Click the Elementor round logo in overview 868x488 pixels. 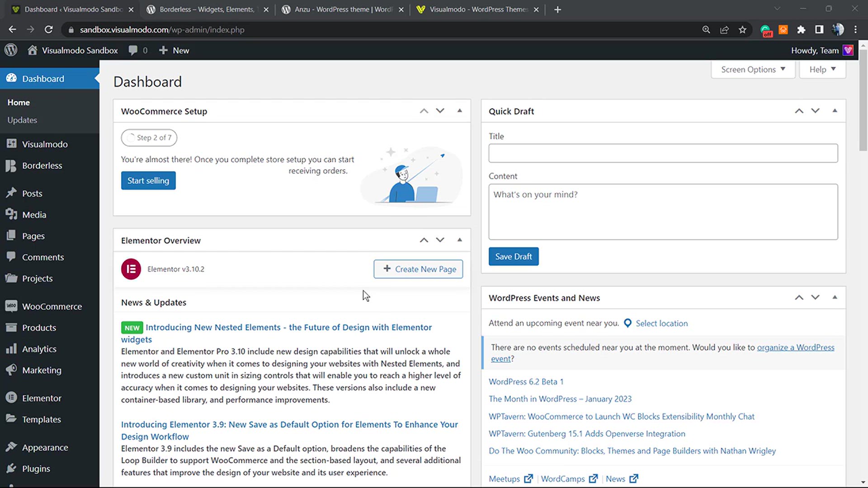click(x=131, y=269)
